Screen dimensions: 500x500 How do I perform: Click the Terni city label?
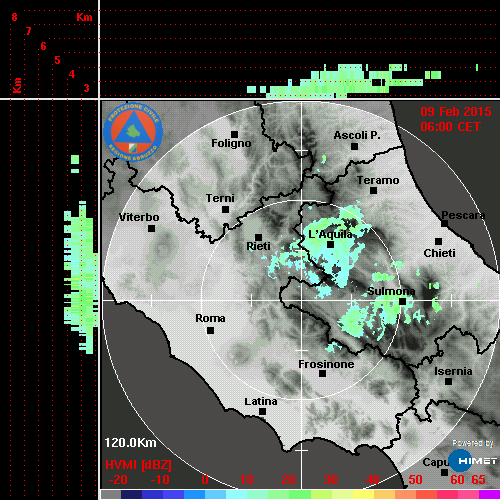click(x=220, y=198)
